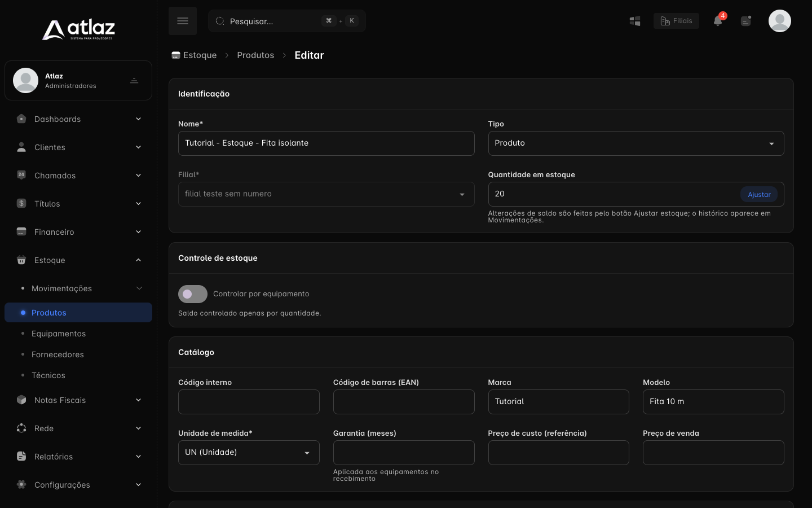Viewport: 812px width, 508px height.
Task: Expand the Movimentações submenu chevron
Action: tap(139, 288)
